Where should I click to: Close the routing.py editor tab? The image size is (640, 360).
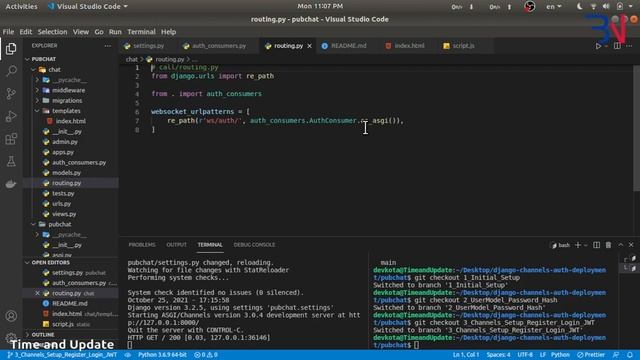coord(309,46)
